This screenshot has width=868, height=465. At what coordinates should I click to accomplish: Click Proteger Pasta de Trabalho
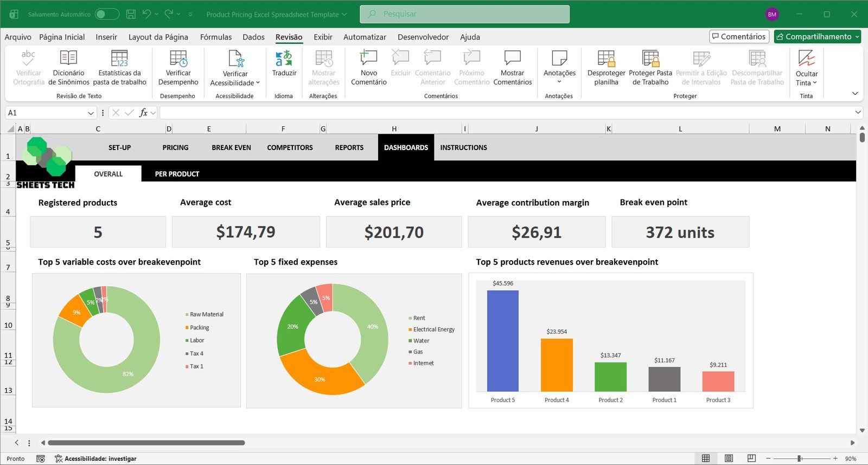click(x=650, y=67)
